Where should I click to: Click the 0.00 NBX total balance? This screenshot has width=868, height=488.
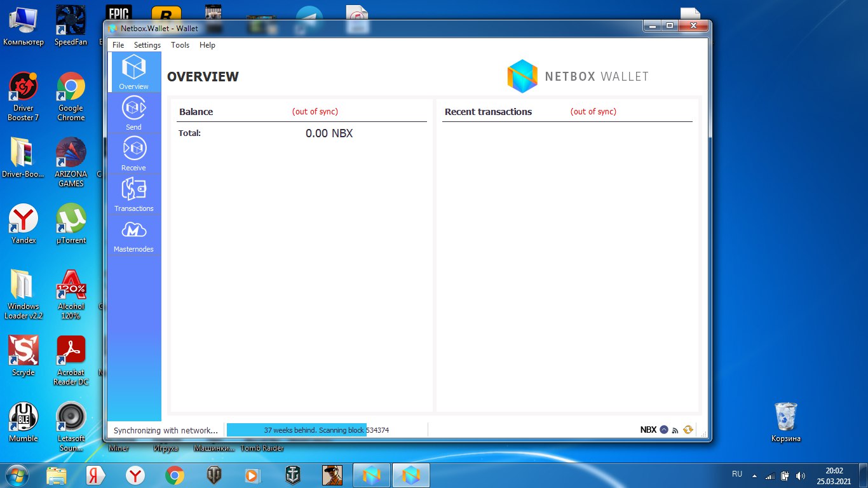[x=329, y=133]
